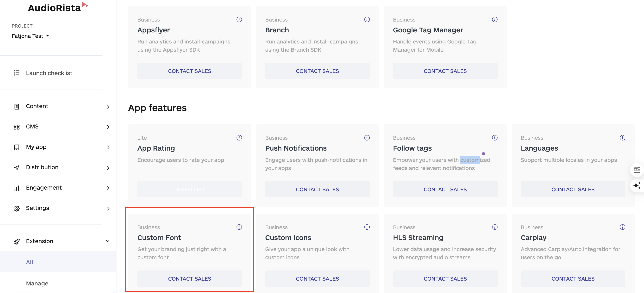Viewport: 644px width, 293px height.
Task: Select Manage in the sidebar
Action: tap(37, 283)
